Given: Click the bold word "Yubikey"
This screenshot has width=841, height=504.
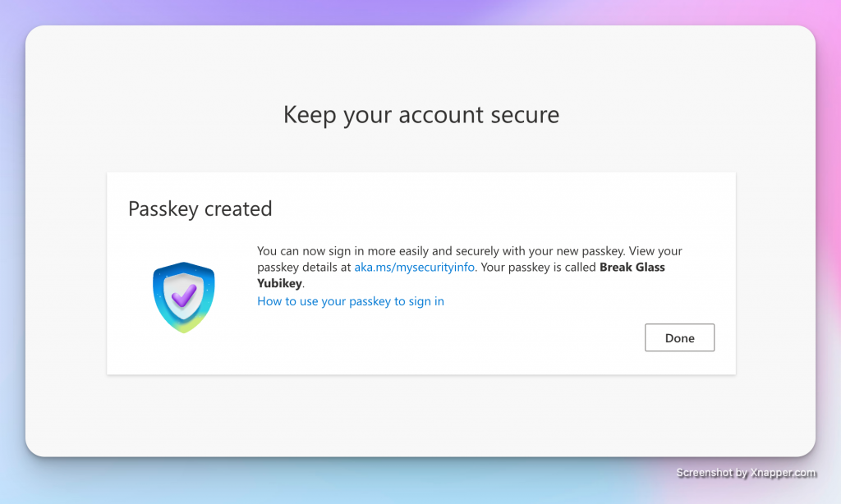Looking at the screenshot, I should pos(280,284).
